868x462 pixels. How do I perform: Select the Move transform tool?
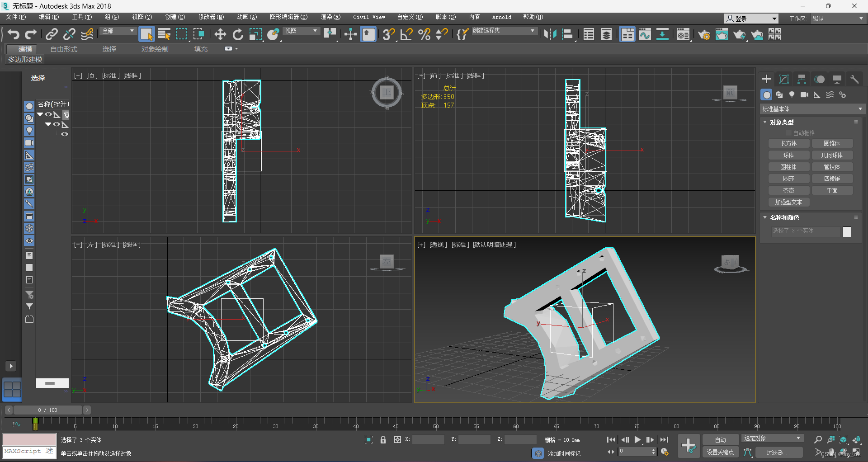220,34
